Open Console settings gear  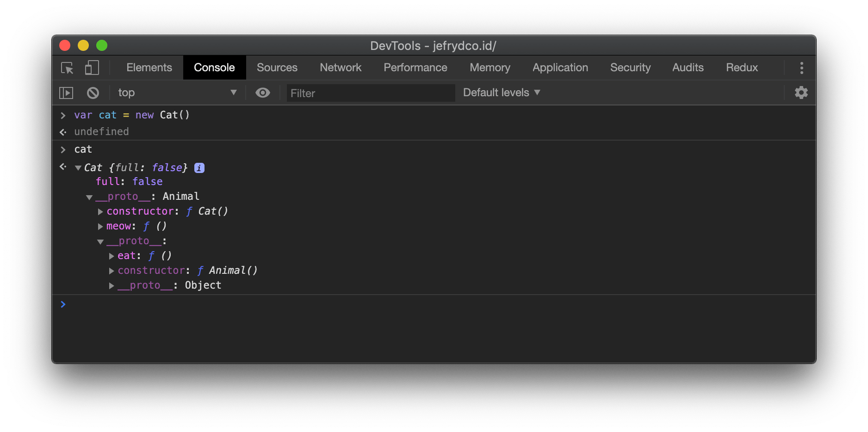(x=801, y=93)
